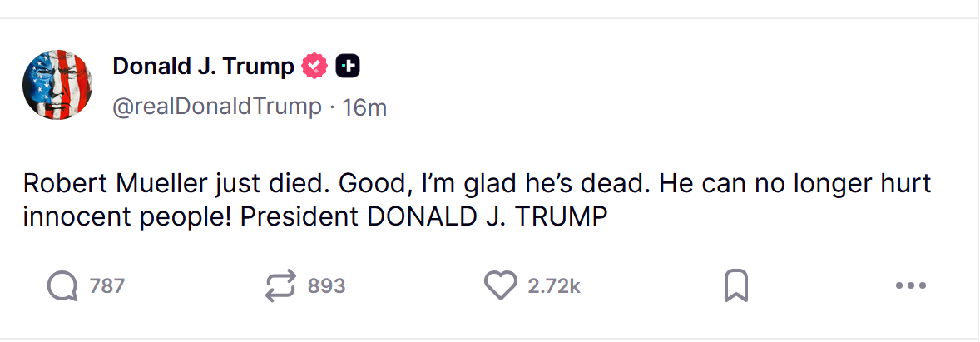
Task: Click the reply speech bubble icon
Action: click(x=62, y=286)
